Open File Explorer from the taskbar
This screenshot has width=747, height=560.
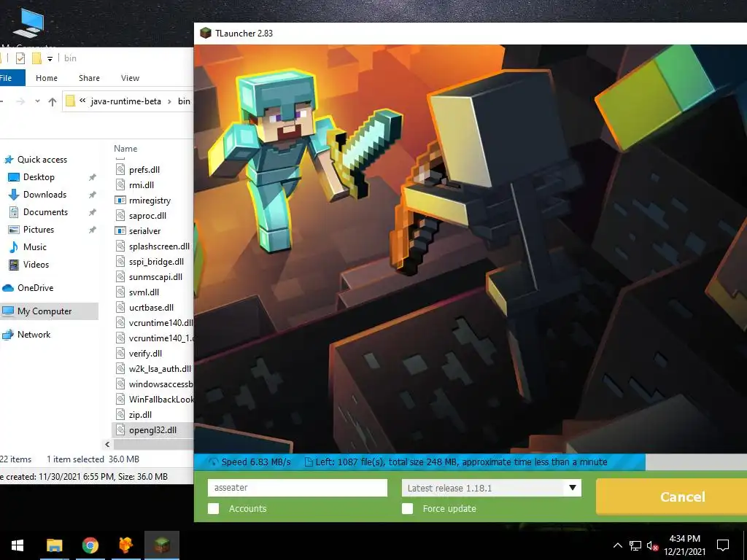54,545
